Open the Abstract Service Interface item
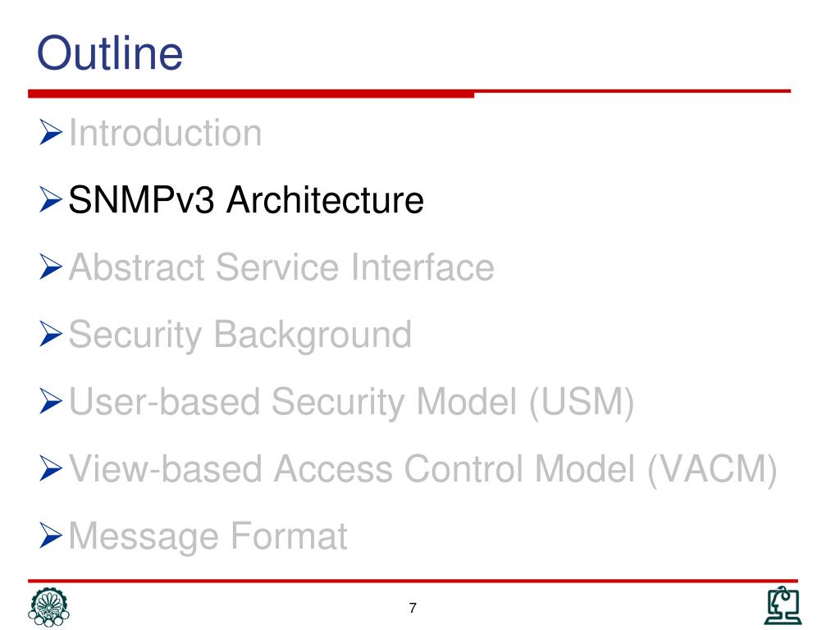Viewport: 840px width, 630px height. (x=281, y=267)
